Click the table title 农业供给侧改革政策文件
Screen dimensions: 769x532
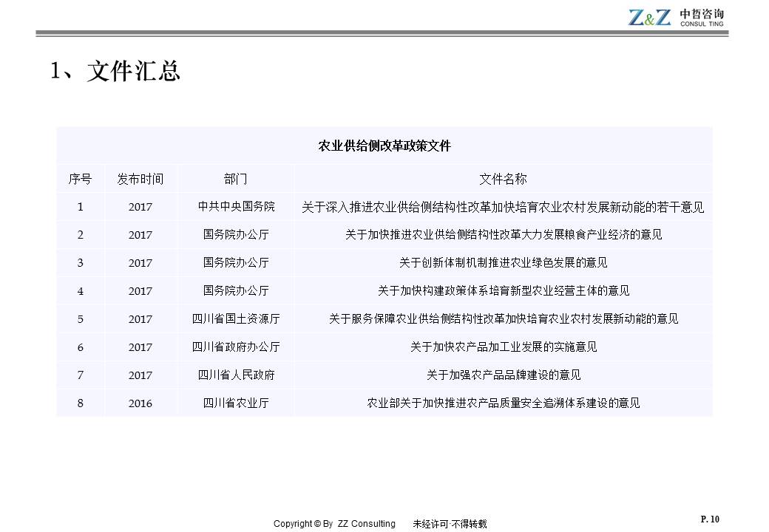point(384,146)
